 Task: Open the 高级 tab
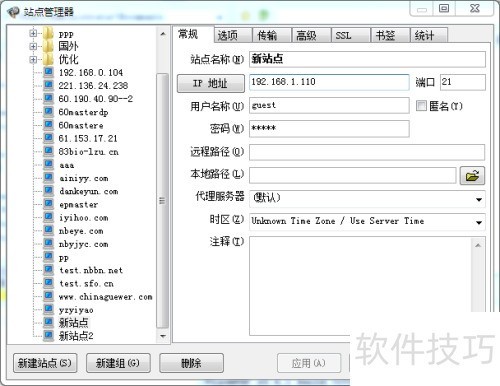(311, 35)
